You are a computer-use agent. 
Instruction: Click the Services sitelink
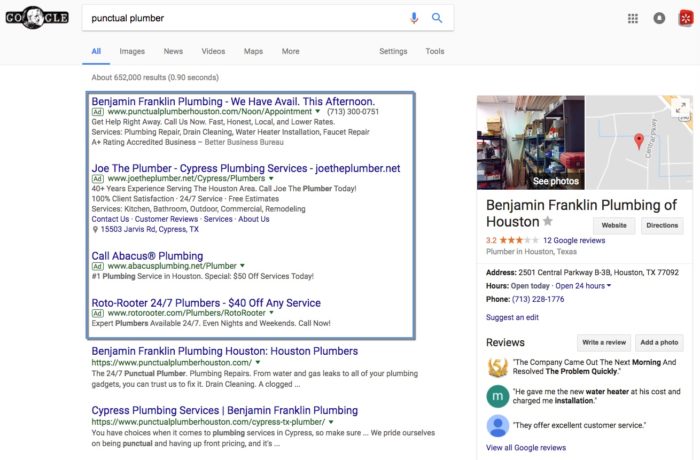(x=218, y=219)
